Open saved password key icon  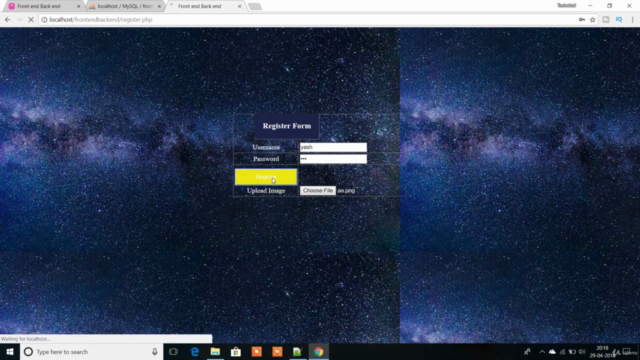[x=582, y=20]
